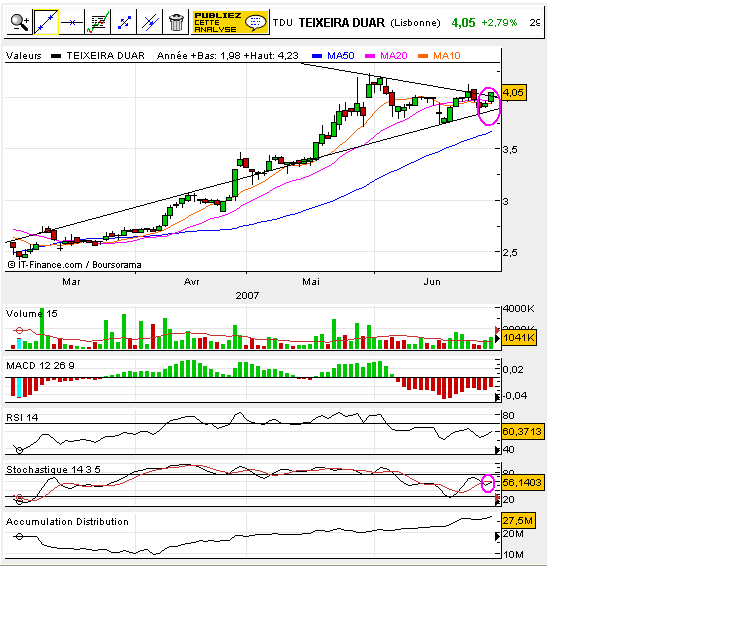
Task: Click the black arrow at Stochastique panel bottom
Action: [x=497, y=503]
